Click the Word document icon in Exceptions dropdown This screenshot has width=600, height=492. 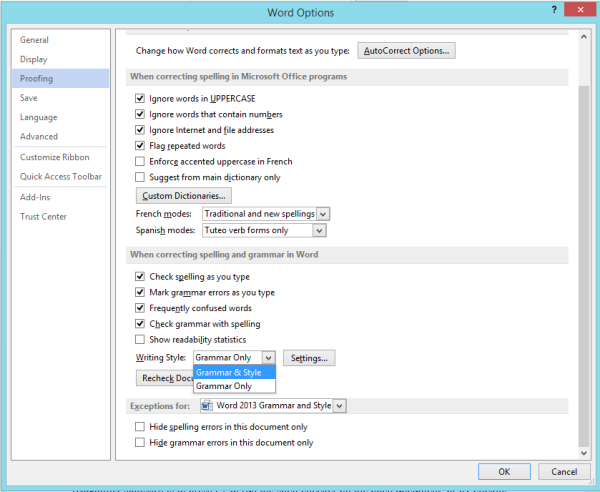(207, 406)
